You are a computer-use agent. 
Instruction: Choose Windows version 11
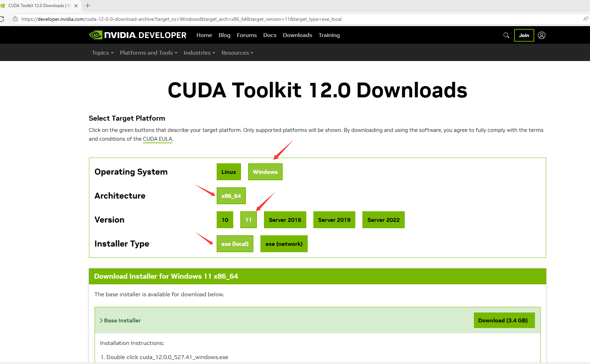[248, 220]
